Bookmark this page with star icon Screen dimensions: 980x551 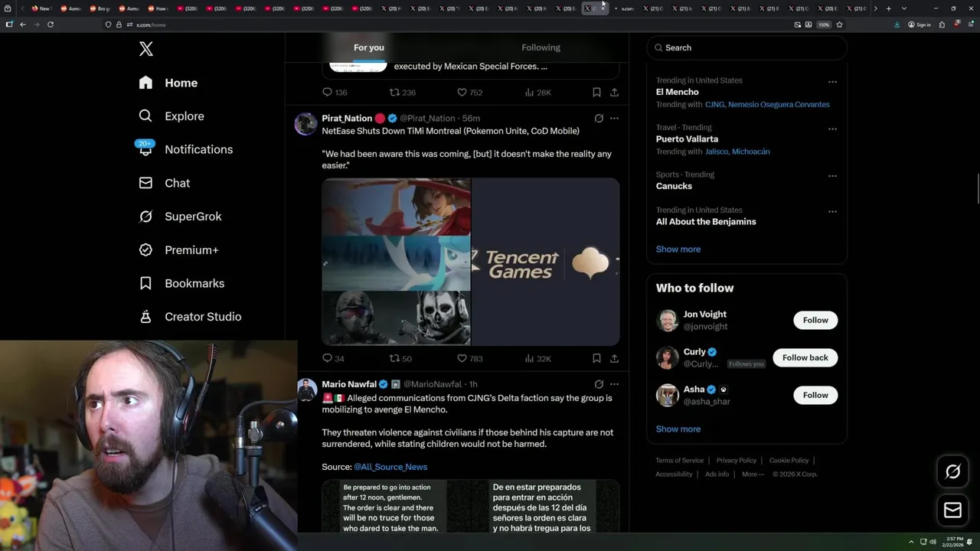point(839,24)
